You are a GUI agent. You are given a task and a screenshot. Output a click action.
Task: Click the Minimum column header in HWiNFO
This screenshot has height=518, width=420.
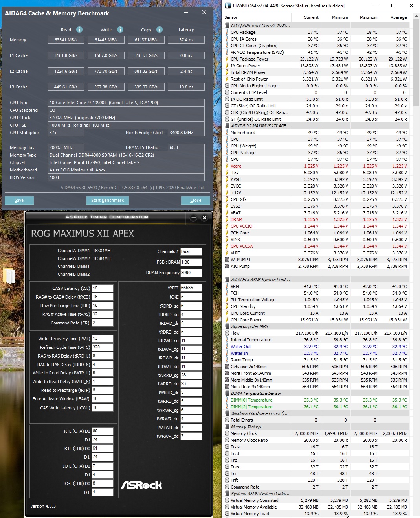[x=336, y=17]
